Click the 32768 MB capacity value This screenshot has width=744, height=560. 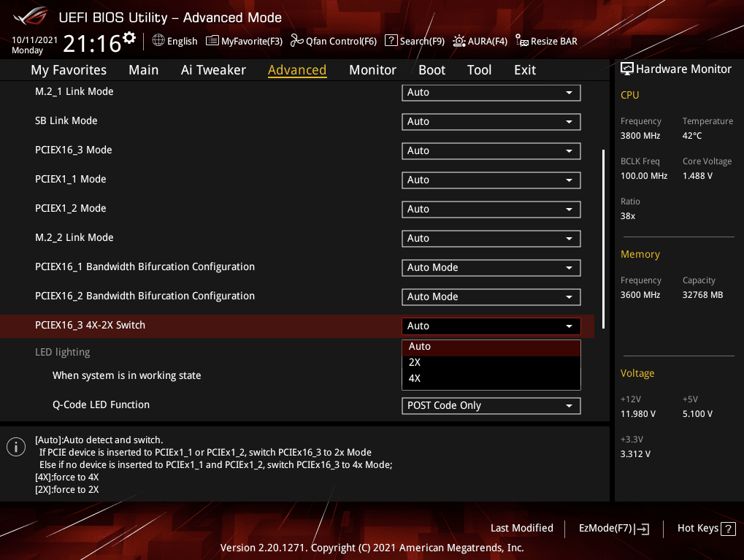click(702, 295)
